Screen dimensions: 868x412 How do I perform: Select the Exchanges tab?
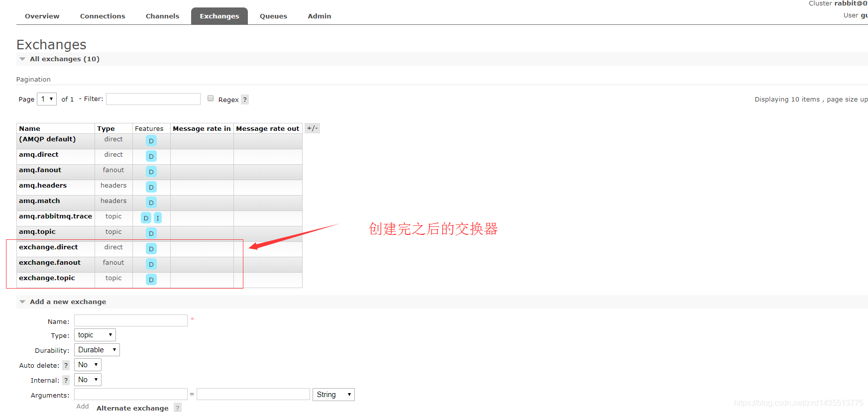(x=219, y=16)
